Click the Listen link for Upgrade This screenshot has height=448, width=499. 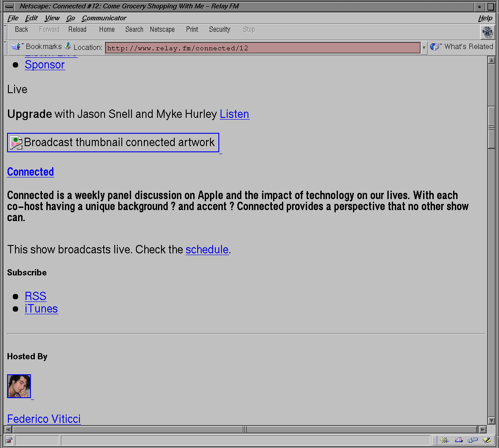pos(234,114)
